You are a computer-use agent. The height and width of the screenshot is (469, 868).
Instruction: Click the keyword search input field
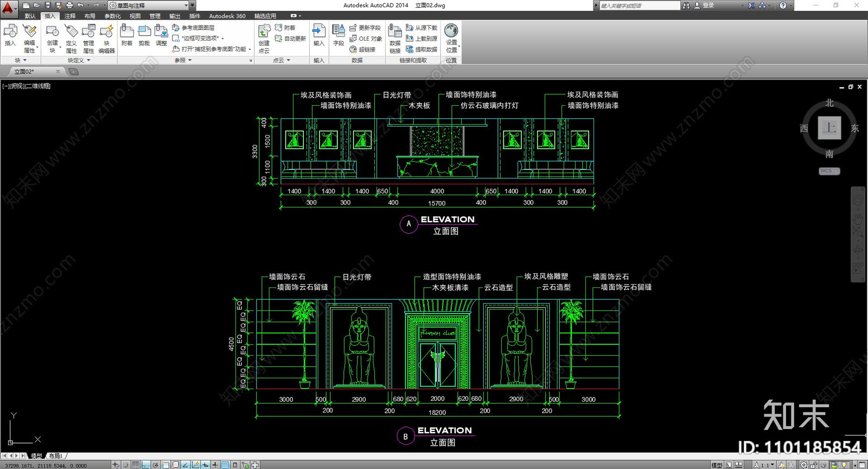[639, 5]
